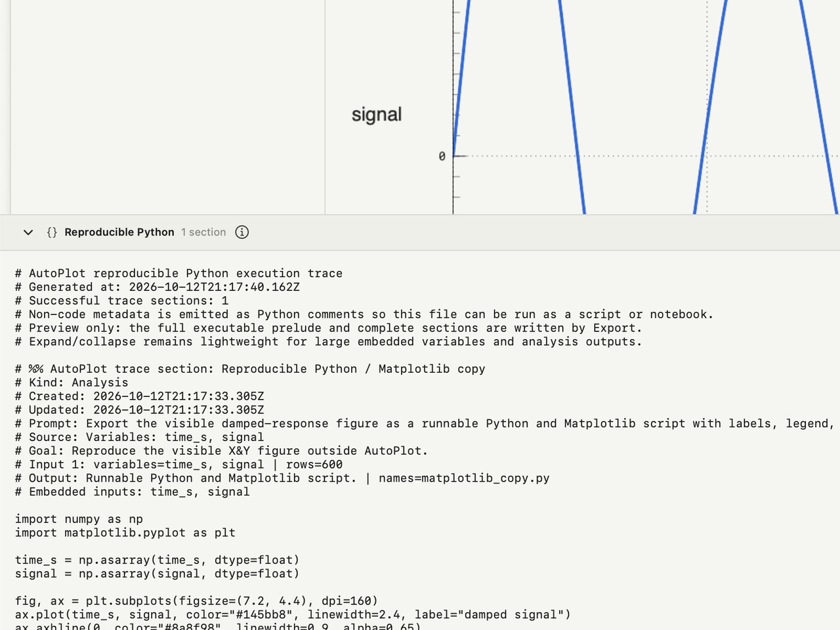Click the '# Expand/collapse remains lightweight' comment line
The height and width of the screenshot is (630, 840).
pyautogui.click(x=329, y=342)
